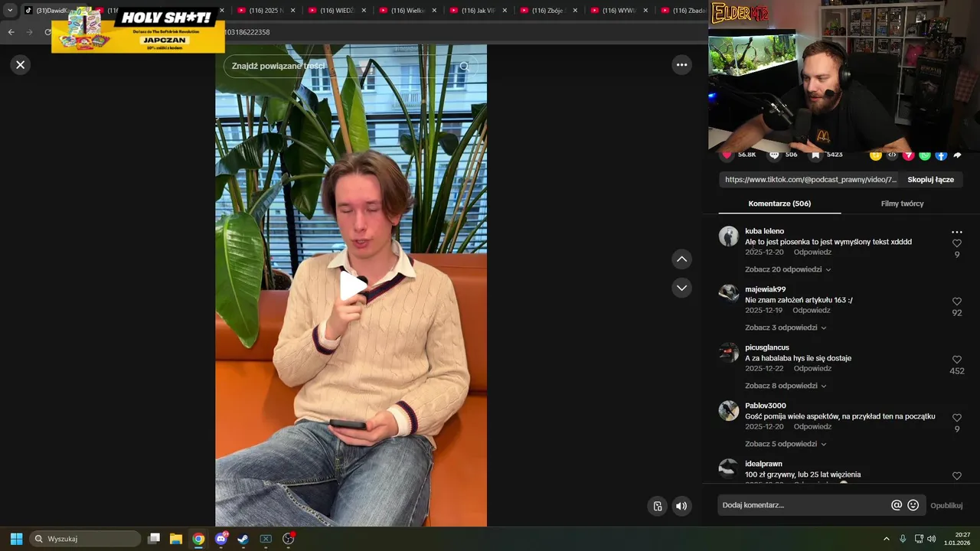
Task: Open the Windows Start menu
Action: 16,539
